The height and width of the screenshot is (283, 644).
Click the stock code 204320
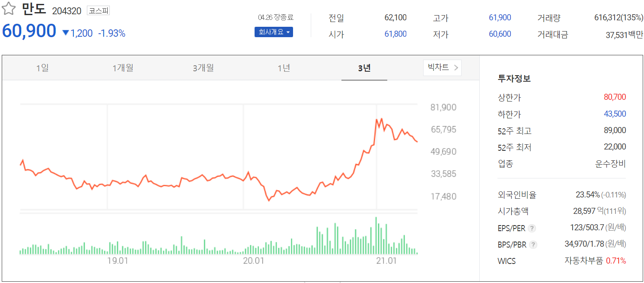(67, 11)
